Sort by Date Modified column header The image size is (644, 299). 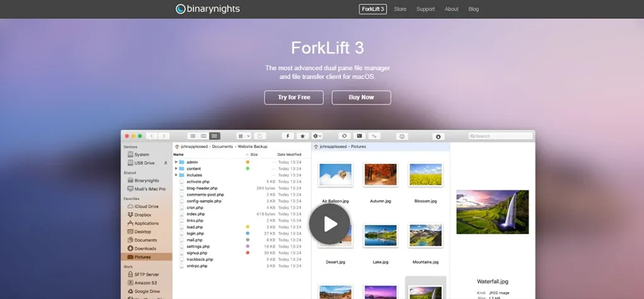point(289,155)
